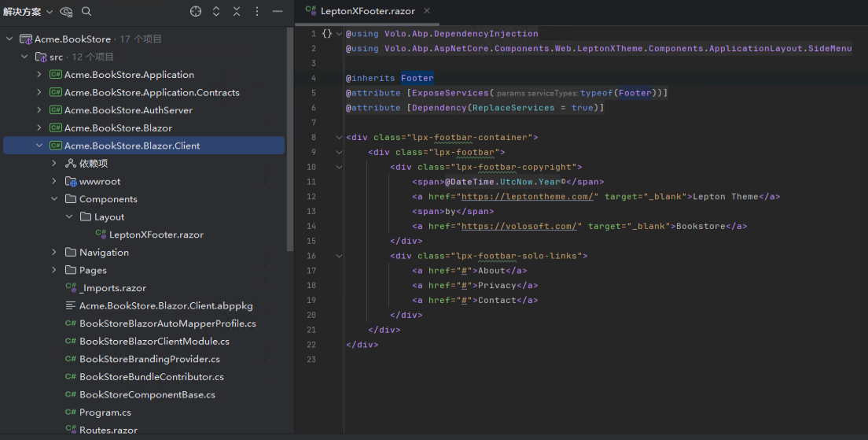Click the Expand All icon in explorer toolbar

[x=216, y=12]
